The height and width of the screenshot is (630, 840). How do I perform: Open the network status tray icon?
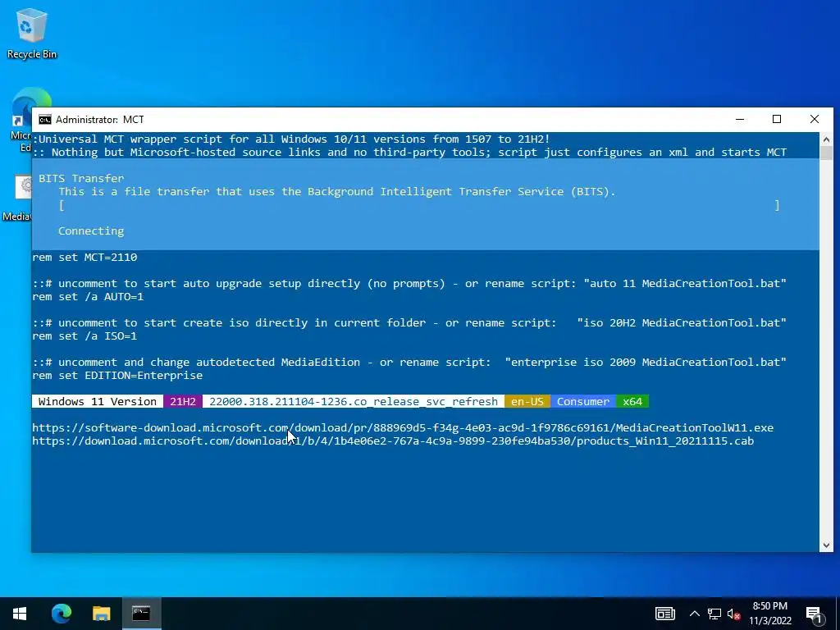714,614
